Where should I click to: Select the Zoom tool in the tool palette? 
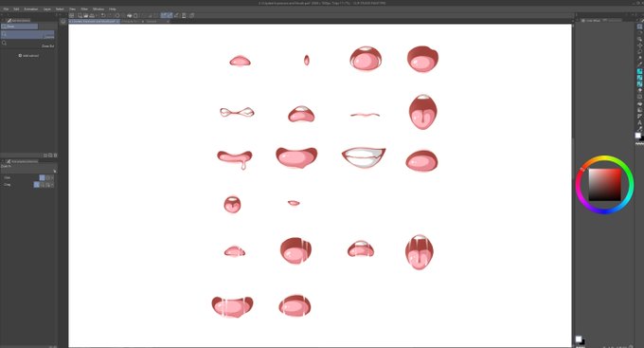(639, 27)
